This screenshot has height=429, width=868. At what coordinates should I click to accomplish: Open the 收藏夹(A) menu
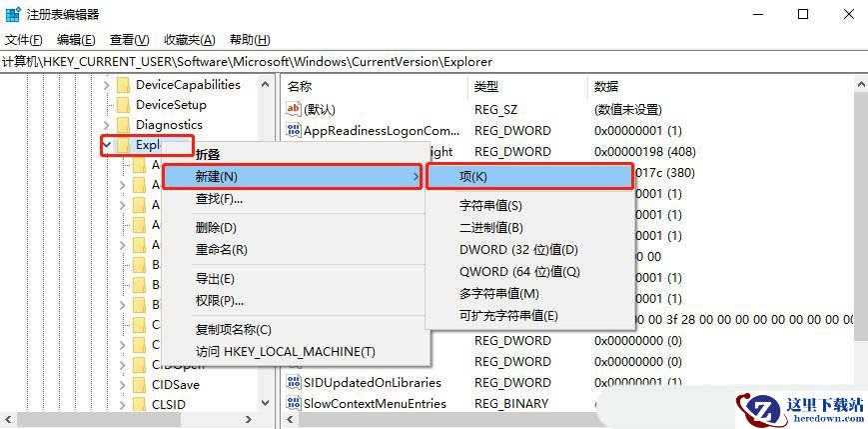[x=189, y=40]
